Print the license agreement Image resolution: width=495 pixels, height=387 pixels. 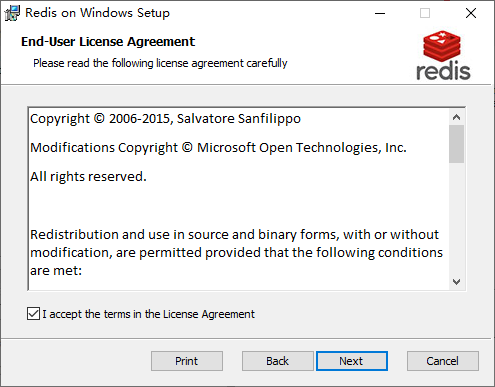(x=187, y=361)
